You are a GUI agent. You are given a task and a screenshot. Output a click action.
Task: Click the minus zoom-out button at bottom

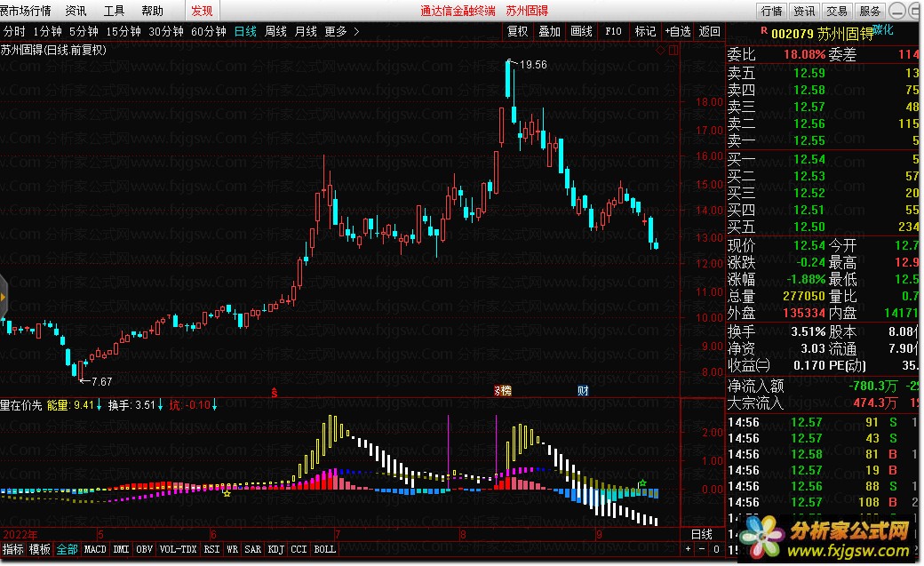click(x=702, y=549)
